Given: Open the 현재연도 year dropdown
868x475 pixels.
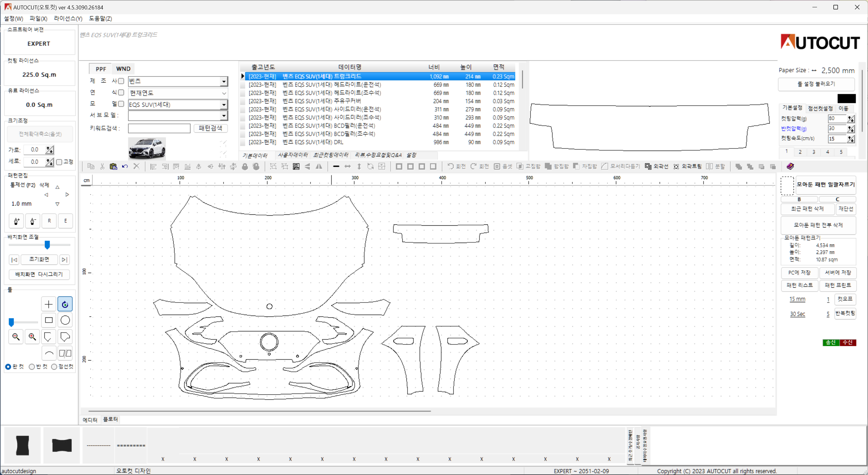Looking at the screenshot, I should point(224,93).
